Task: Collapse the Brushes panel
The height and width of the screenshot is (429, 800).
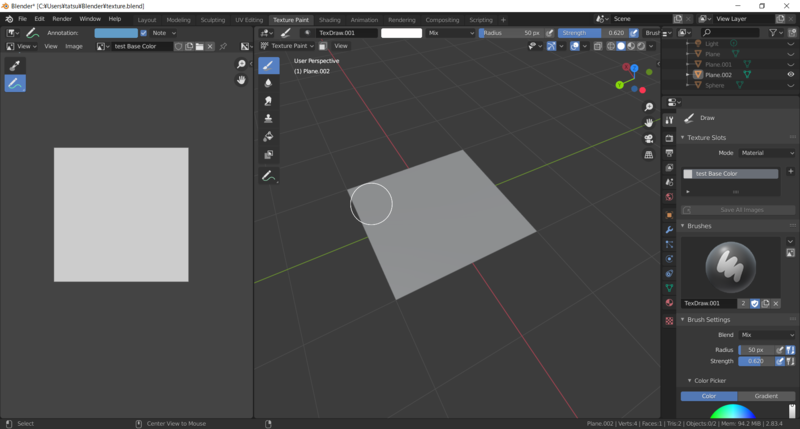Action: (x=683, y=226)
